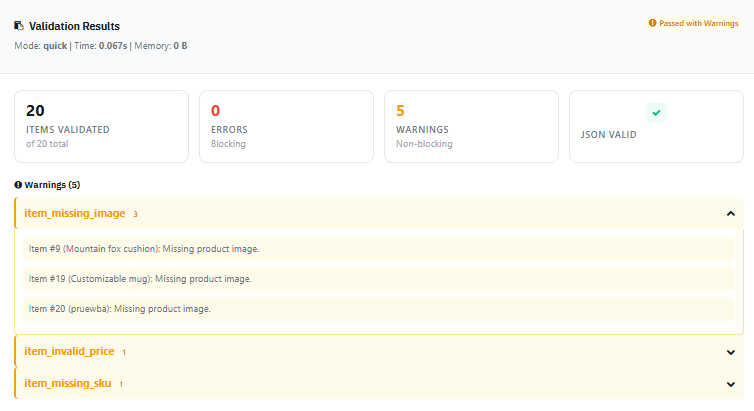Click the Validation Results title text

(74, 26)
